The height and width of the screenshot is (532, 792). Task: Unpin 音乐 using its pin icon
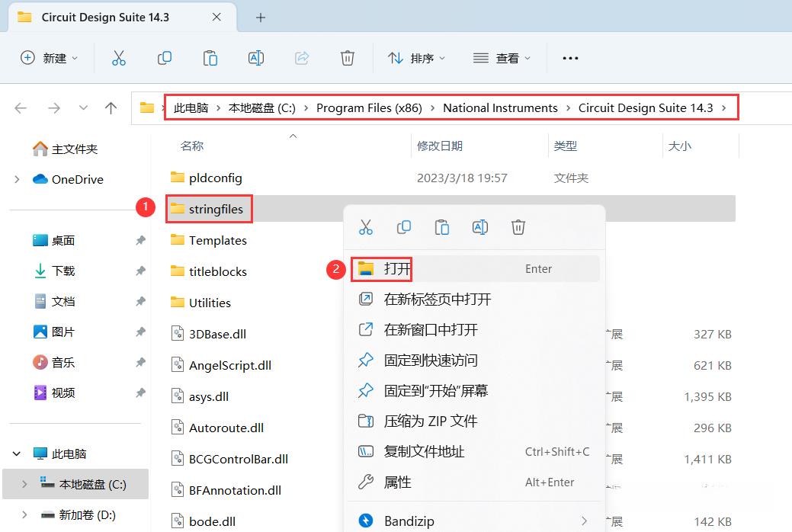tap(140, 362)
